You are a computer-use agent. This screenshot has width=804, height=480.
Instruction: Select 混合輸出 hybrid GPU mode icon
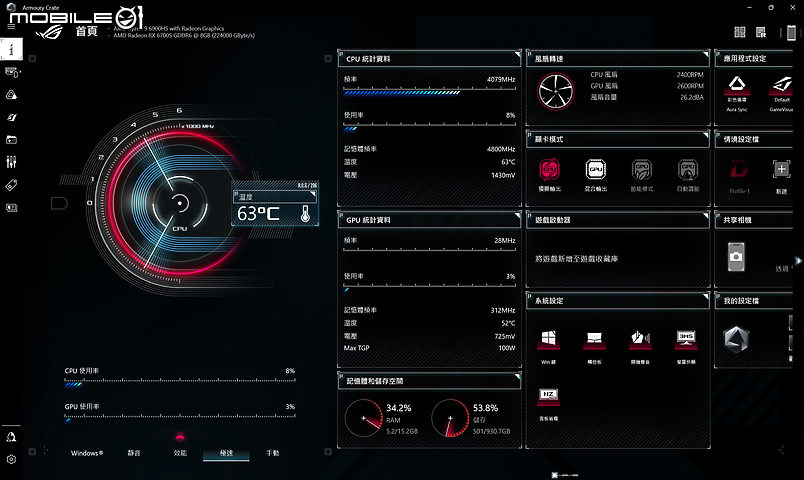(x=595, y=170)
